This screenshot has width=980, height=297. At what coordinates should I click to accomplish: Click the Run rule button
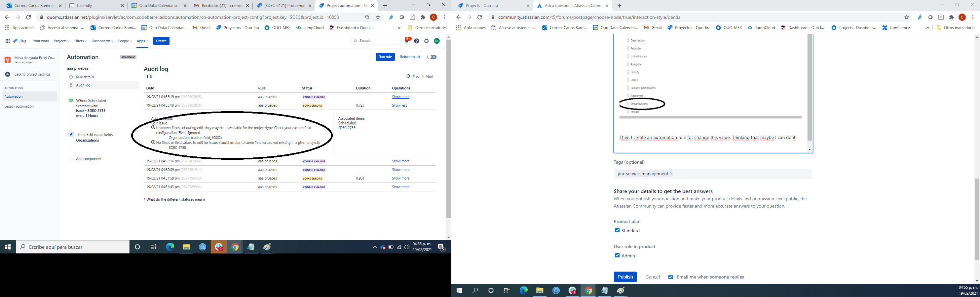pyautogui.click(x=385, y=57)
